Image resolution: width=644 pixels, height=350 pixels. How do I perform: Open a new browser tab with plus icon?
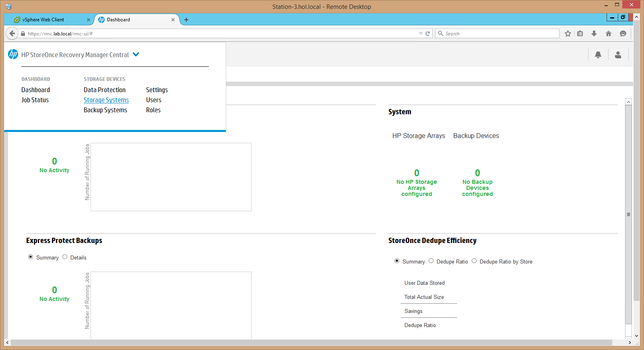[186, 20]
